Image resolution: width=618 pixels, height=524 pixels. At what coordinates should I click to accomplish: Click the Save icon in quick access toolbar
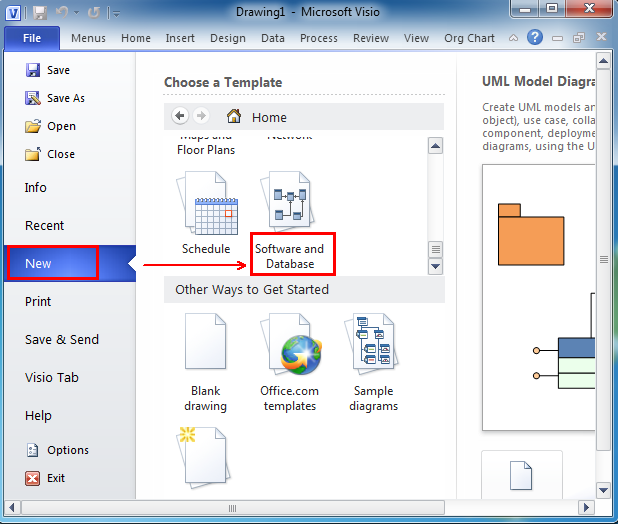40,13
